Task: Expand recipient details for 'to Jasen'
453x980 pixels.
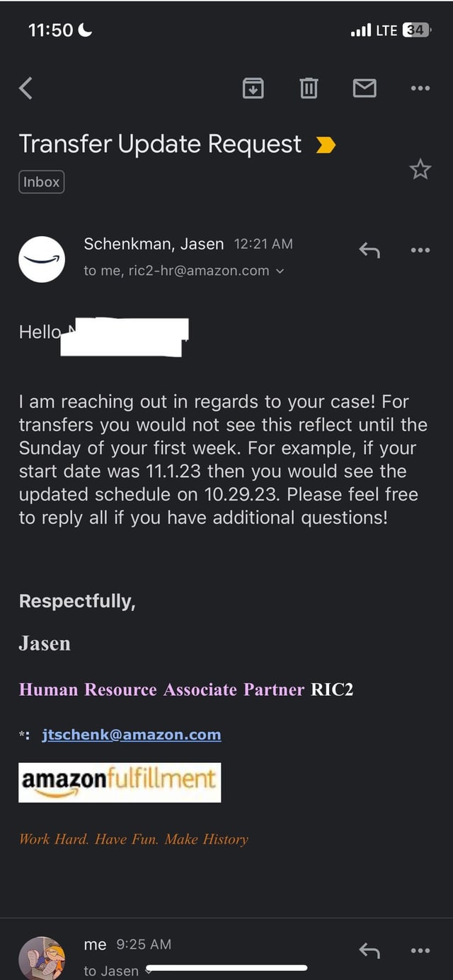Action: [148, 972]
